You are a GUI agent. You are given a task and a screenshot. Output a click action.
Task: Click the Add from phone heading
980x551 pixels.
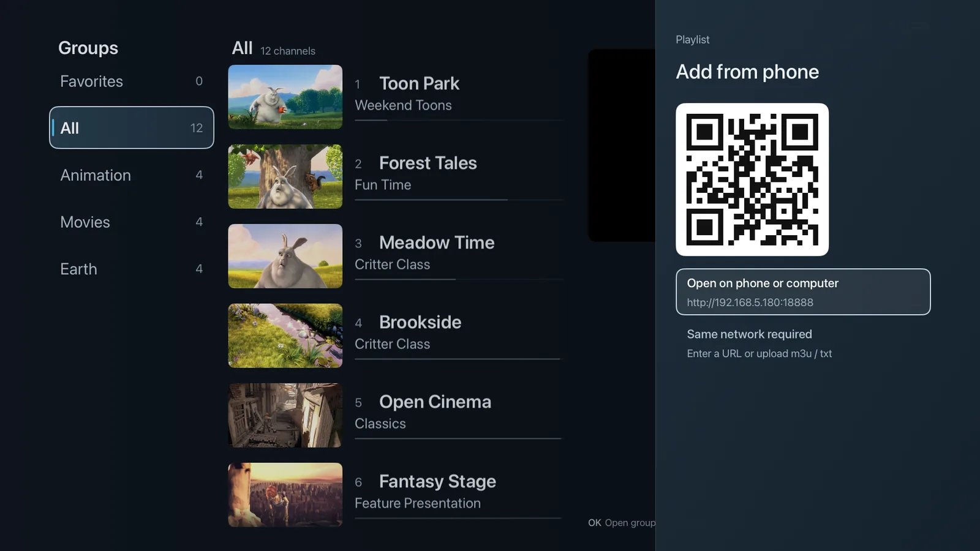747,72
